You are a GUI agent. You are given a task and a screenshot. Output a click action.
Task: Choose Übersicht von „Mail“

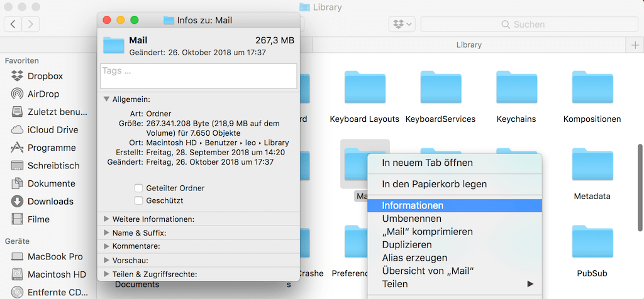click(454, 271)
